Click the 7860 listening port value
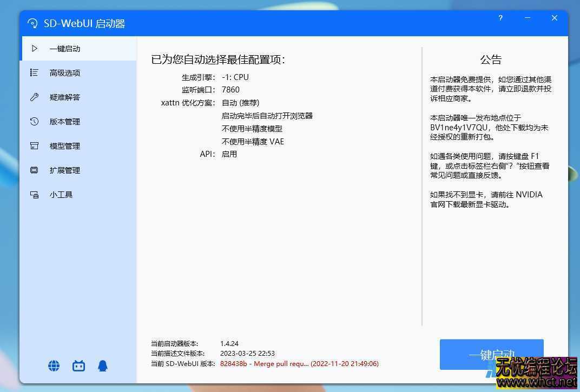The height and width of the screenshot is (392, 580). [x=230, y=90]
